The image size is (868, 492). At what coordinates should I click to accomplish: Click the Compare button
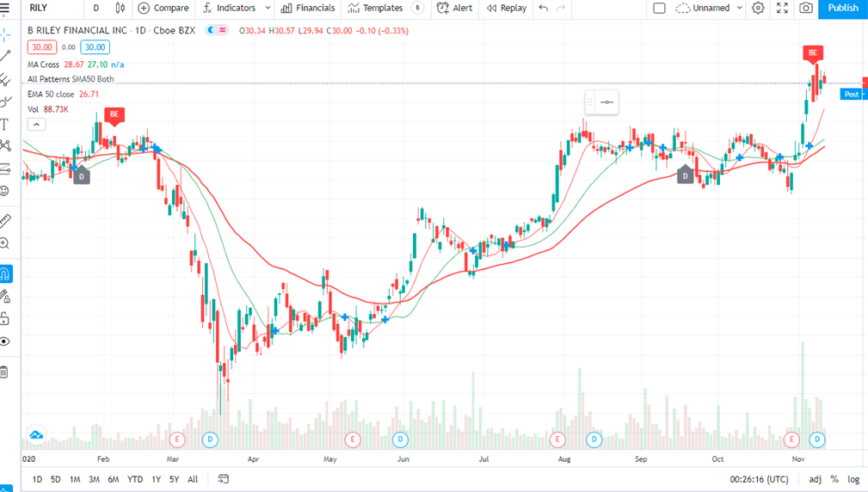[163, 8]
